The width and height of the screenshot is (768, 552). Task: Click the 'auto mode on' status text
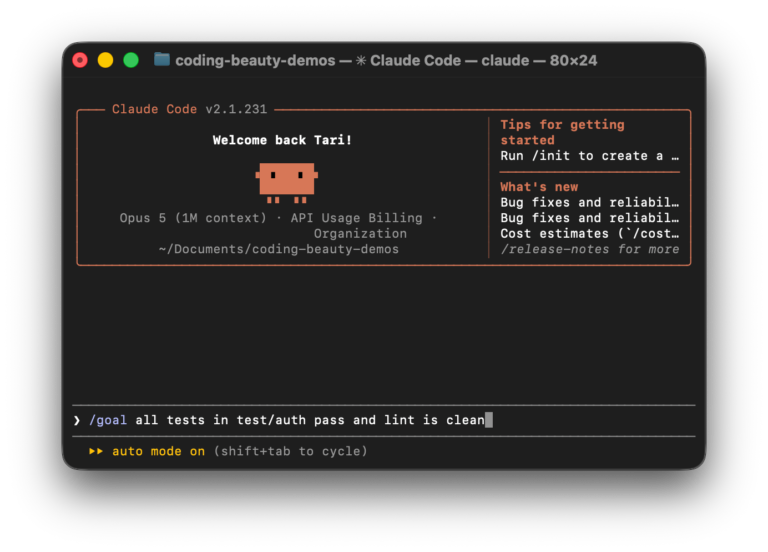click(158, 451)
